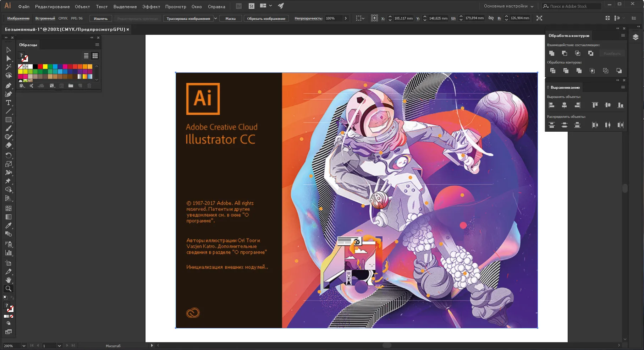Open the Просмотр menu
This screenshot has width=644, height=350.
pyautogui.click(x=176, y=6)
